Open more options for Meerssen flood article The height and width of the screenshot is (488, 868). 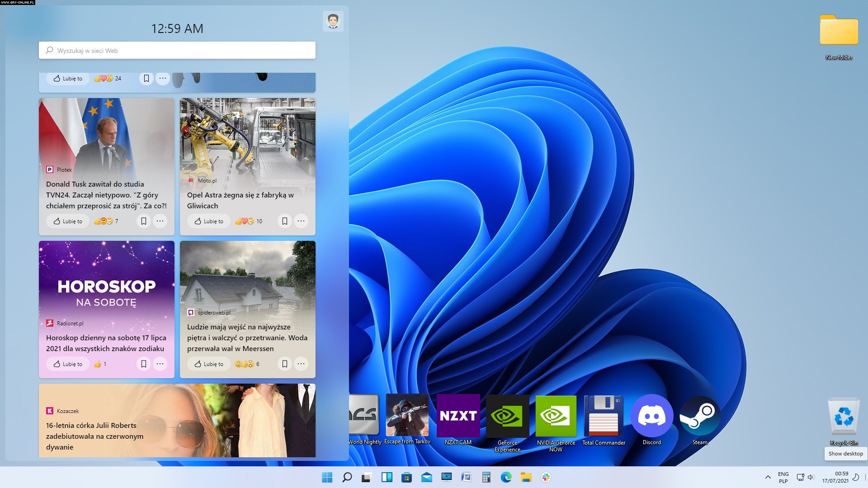[x=301, y=364]
